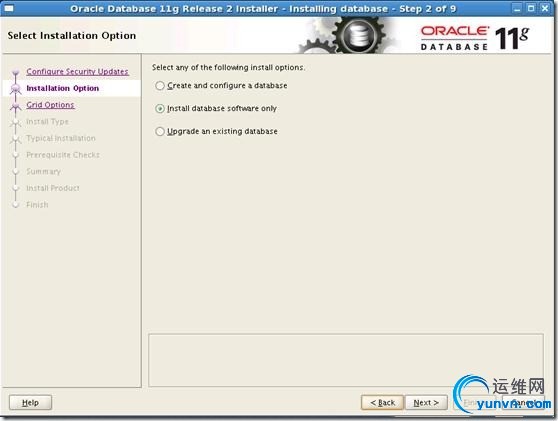Click the Next button
This screenshot has width=558, height=421.
point(426,402)
